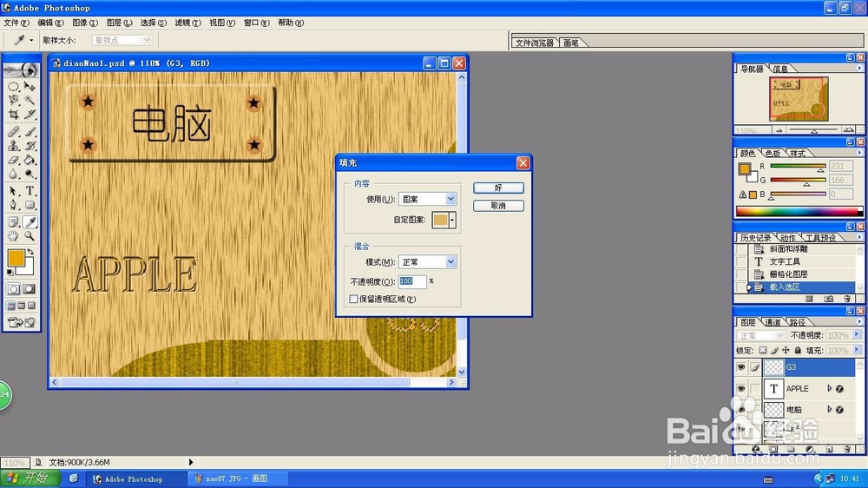Select the Paint Bucket tool

tap(30, 160)
